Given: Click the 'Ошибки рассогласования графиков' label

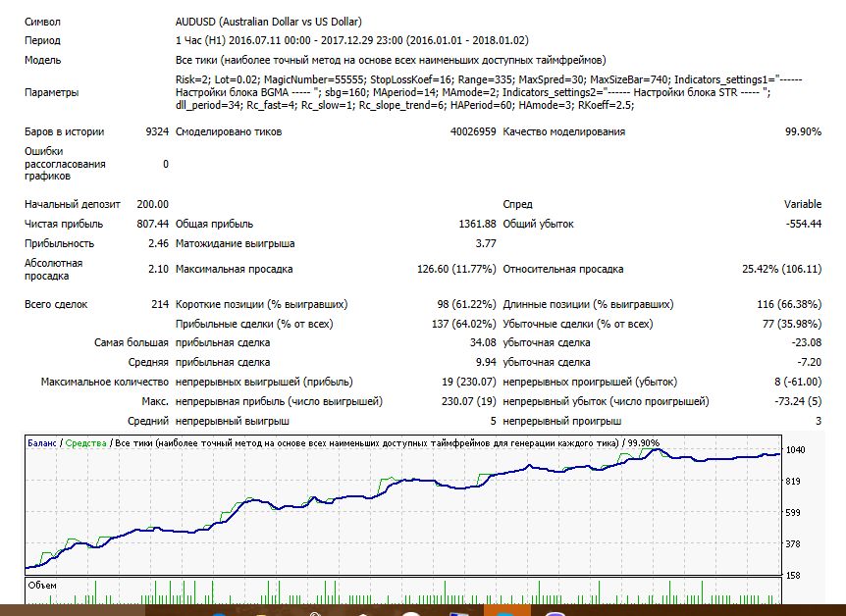Looking at the screenshot, I should point(65,164).
